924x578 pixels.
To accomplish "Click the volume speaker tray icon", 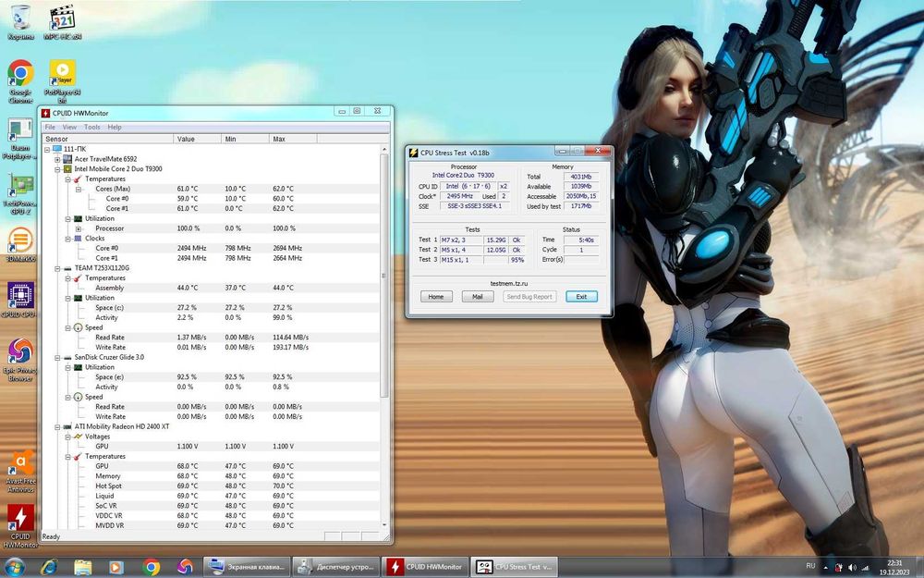I will [852, 568].
